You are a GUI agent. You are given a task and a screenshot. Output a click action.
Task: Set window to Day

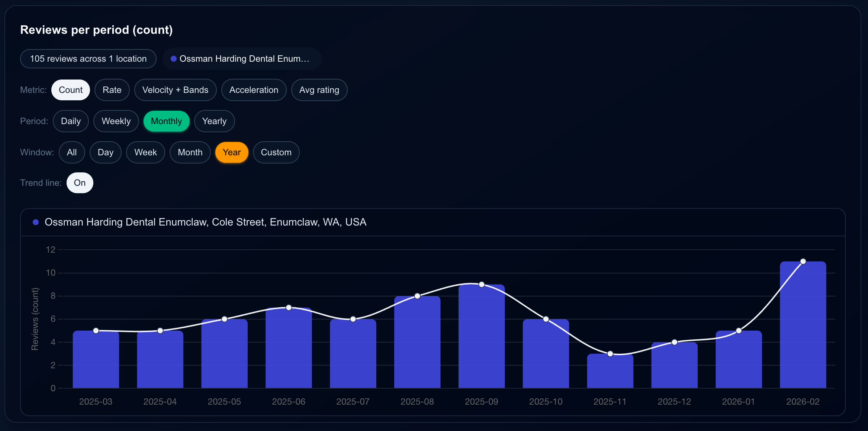(x=106, y=152)
